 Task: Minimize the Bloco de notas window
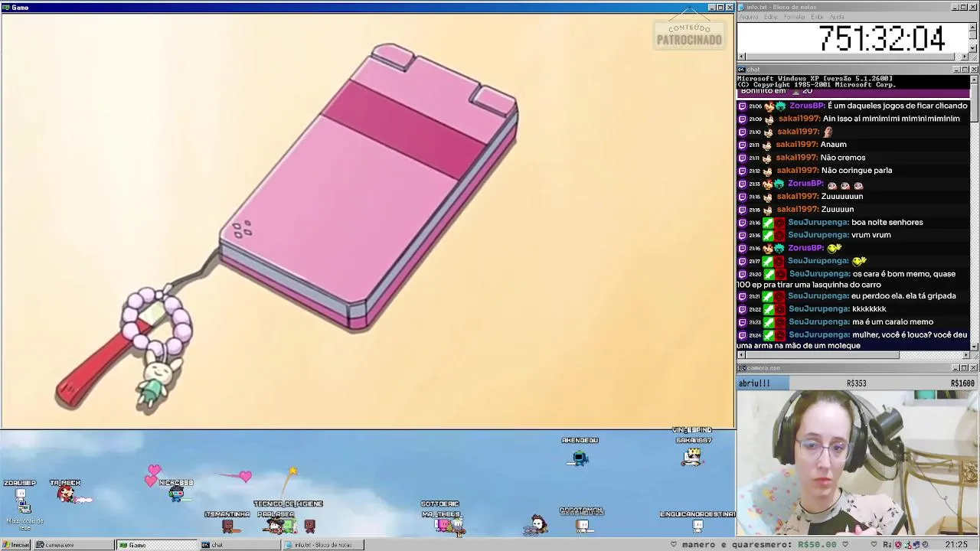point(955,7)
